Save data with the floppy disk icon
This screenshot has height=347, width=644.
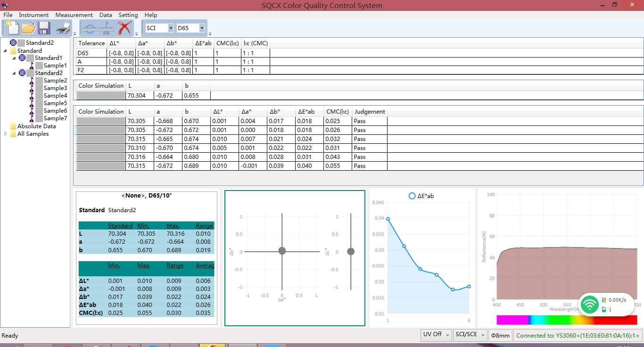tap(44, 28)
